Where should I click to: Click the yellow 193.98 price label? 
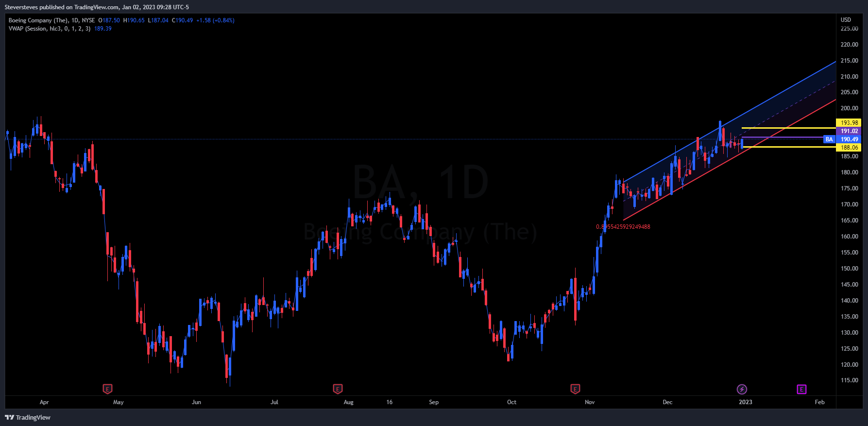click(x=849, y=123)
